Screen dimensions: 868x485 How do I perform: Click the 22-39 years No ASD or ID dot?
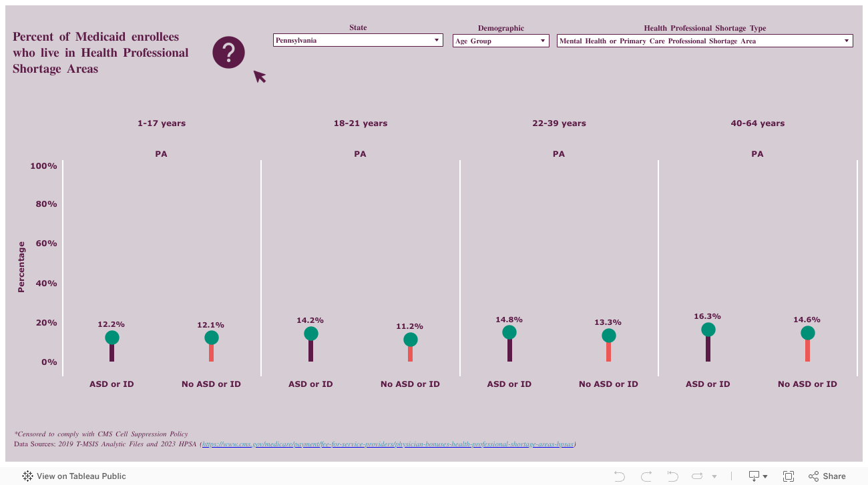(x=608, y=336)
